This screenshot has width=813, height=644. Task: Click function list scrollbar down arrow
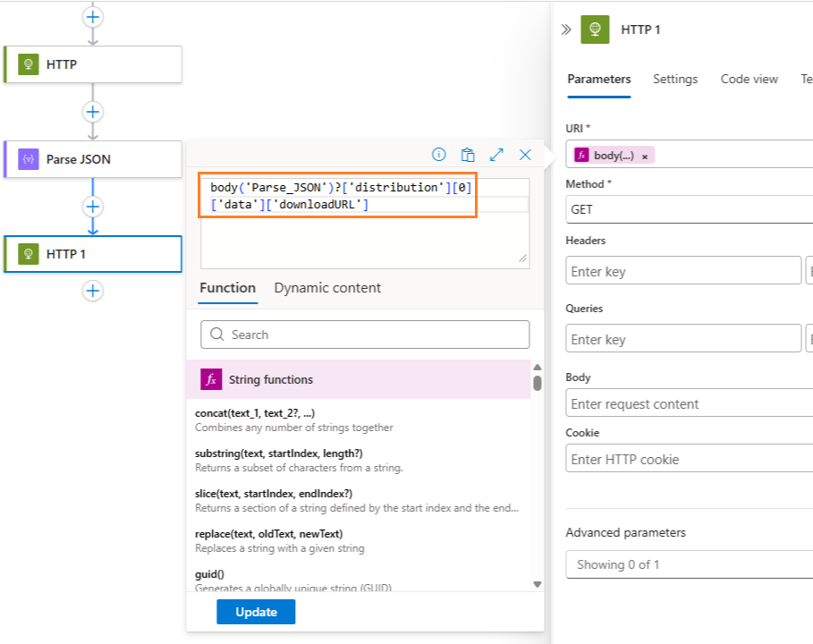click(x=538, y=584)
